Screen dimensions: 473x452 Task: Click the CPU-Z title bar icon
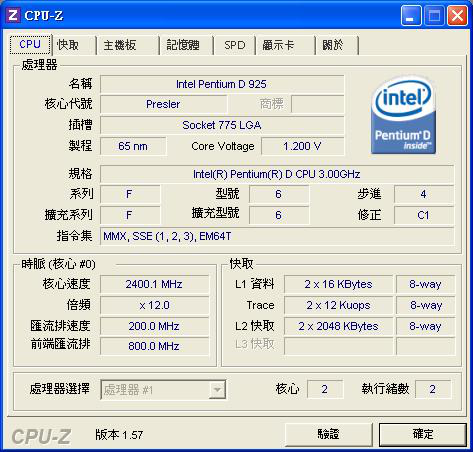(x=14, y=15)
